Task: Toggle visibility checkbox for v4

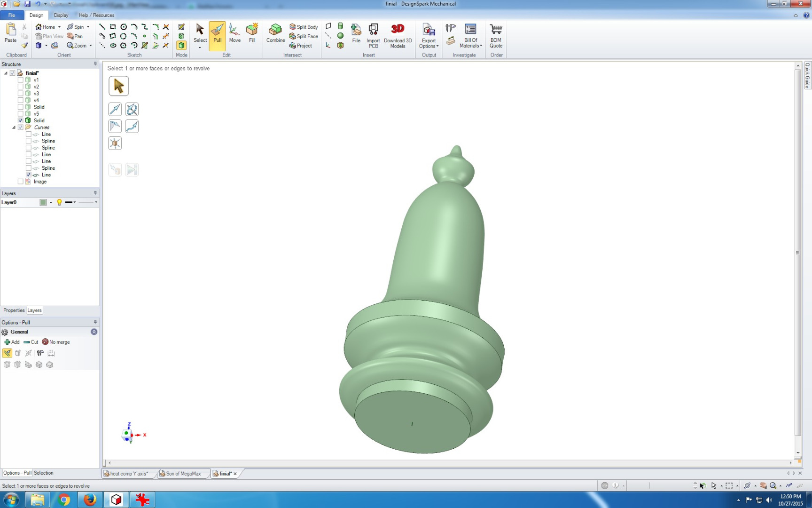Action: (21, 100)
